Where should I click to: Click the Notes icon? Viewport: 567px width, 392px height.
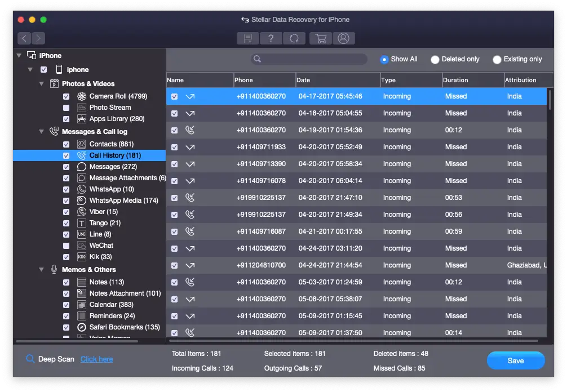[x=82, y=282]
